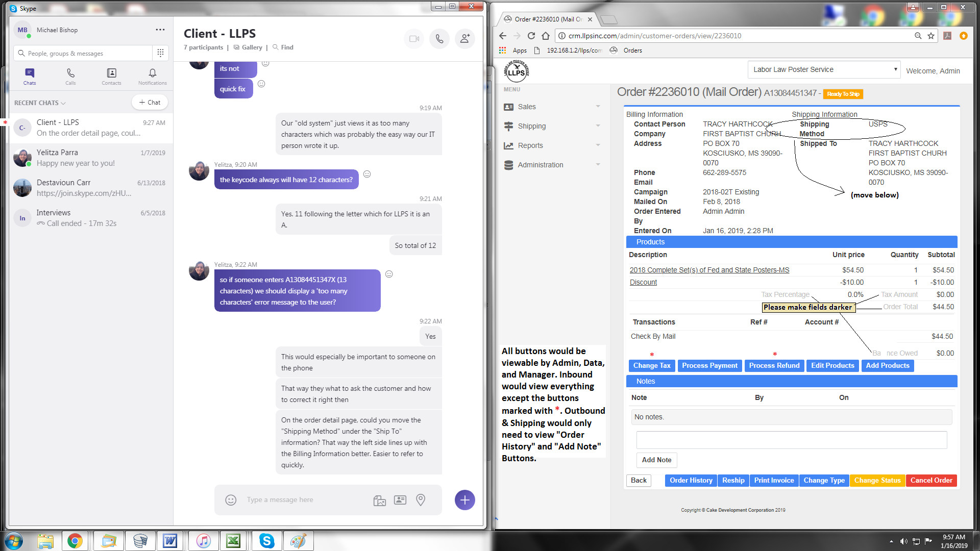Pick an emoji in the message box
Screen dimensions: 980x551
[231, 500]
